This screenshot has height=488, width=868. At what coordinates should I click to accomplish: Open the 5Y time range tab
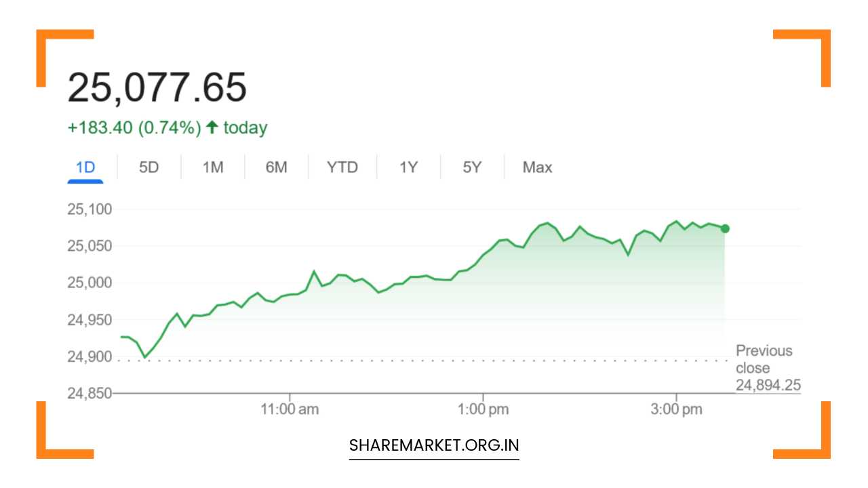[472, 167]
